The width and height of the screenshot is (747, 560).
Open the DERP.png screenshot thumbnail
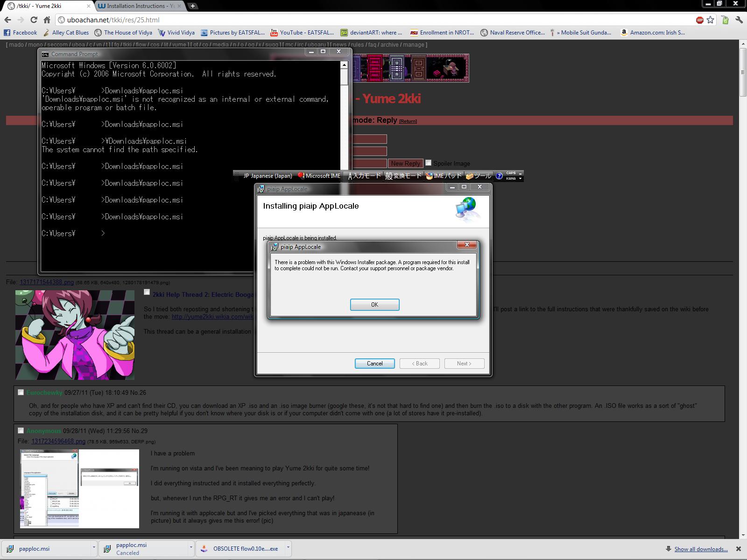[79, 489]
